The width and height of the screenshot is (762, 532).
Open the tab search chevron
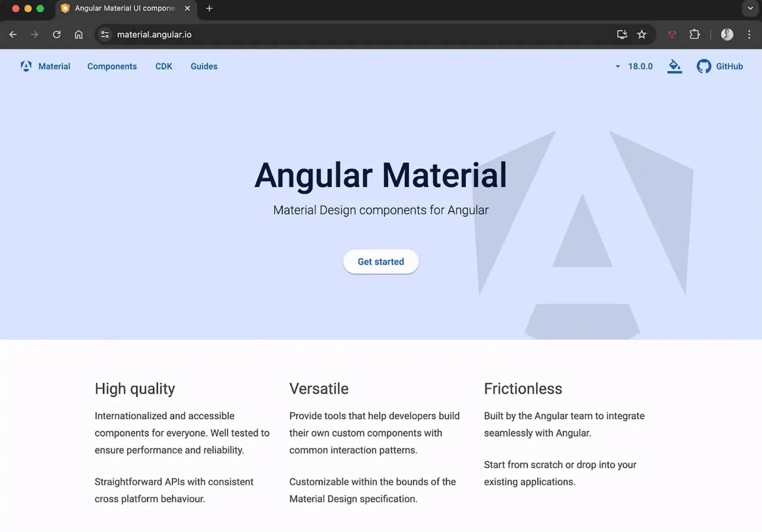tap(750, 8)
